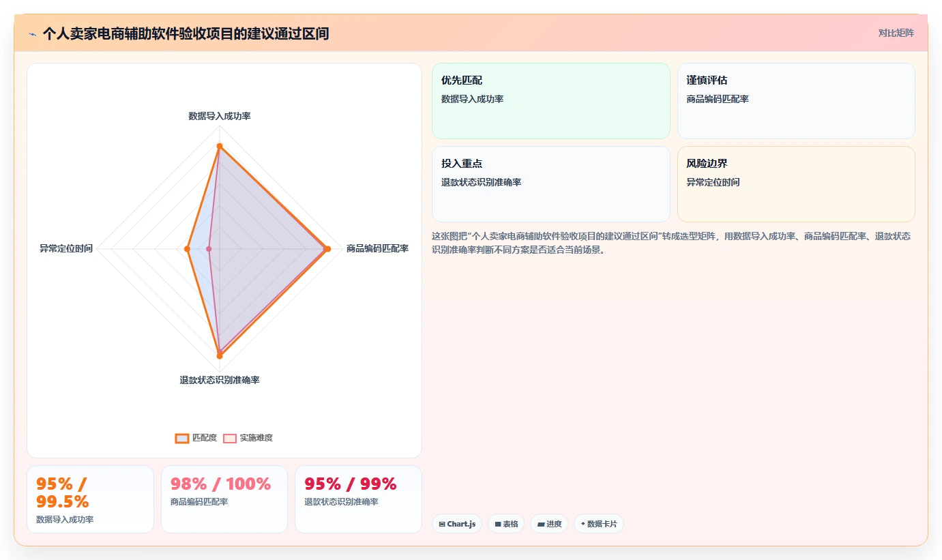Click the orange 匹配度 legend swatch

[181, 438]
